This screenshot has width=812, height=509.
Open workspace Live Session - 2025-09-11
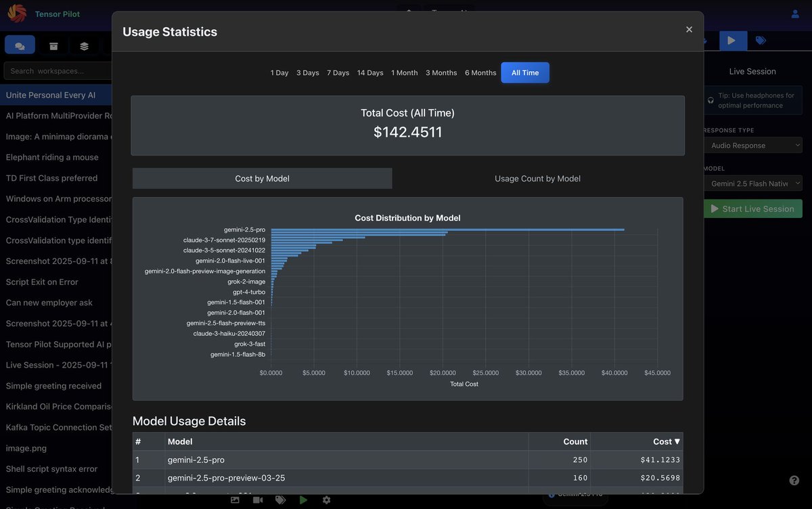point(56,365)
